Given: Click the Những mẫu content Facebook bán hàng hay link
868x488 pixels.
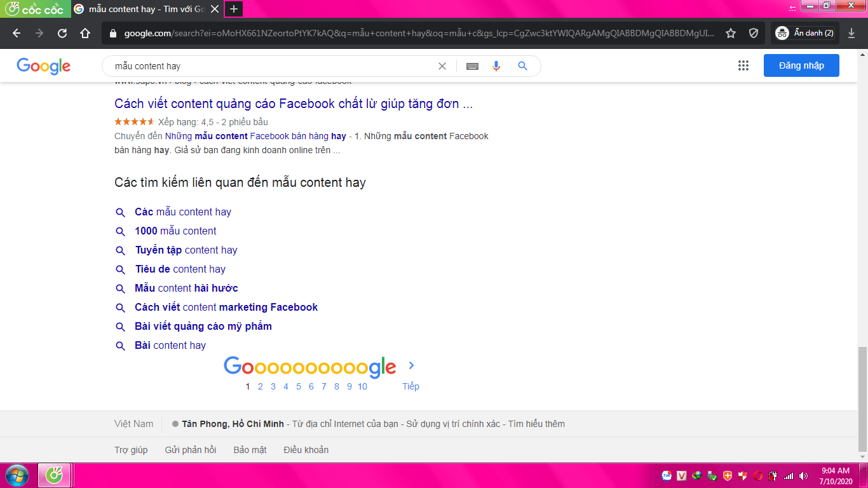Looking at the screenshot, I should click(x=255, y=136).
